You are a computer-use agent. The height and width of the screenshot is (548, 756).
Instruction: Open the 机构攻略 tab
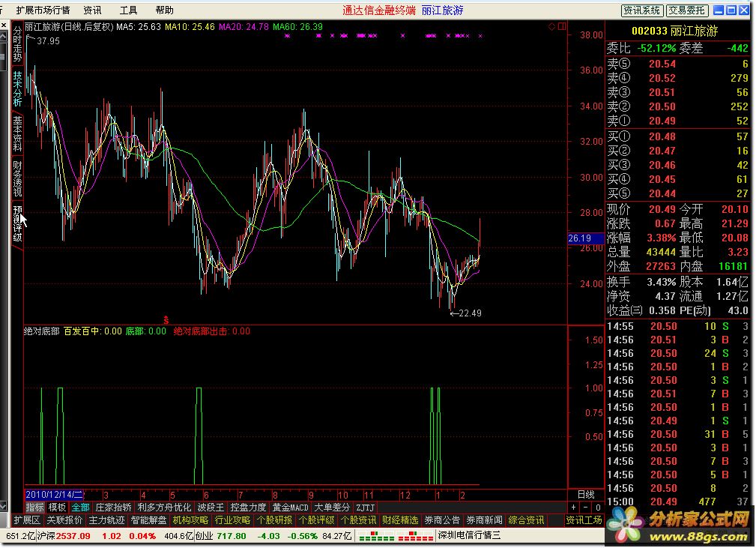[x=190, y=520]
